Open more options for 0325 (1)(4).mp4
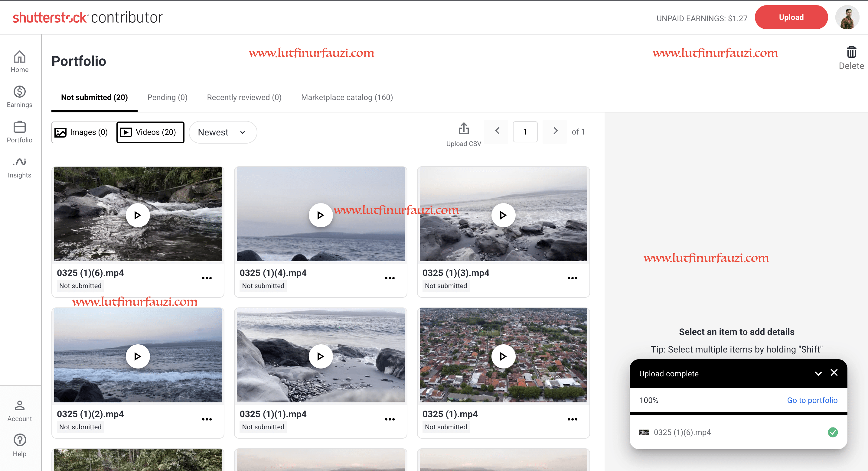 point(390,278)
